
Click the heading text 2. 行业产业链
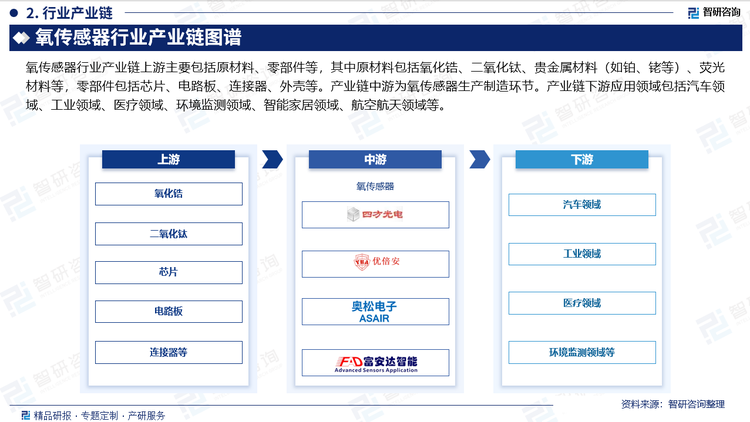pos(69,13)
